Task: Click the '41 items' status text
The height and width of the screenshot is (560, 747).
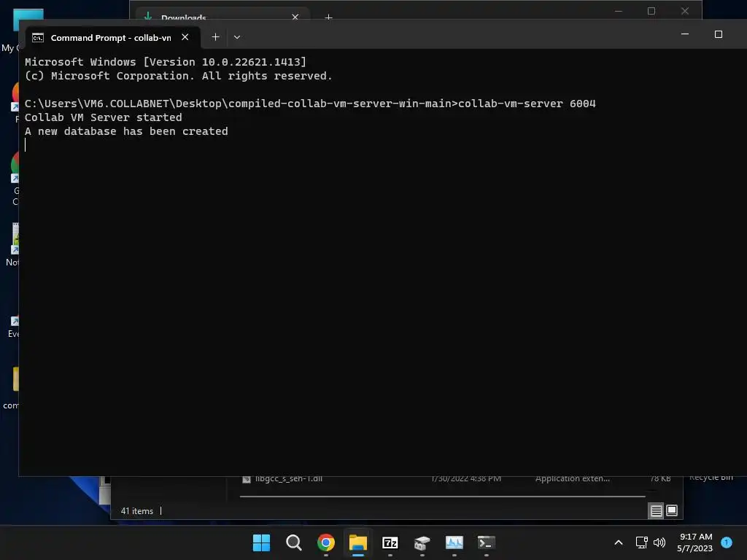Action: [136, 511]
